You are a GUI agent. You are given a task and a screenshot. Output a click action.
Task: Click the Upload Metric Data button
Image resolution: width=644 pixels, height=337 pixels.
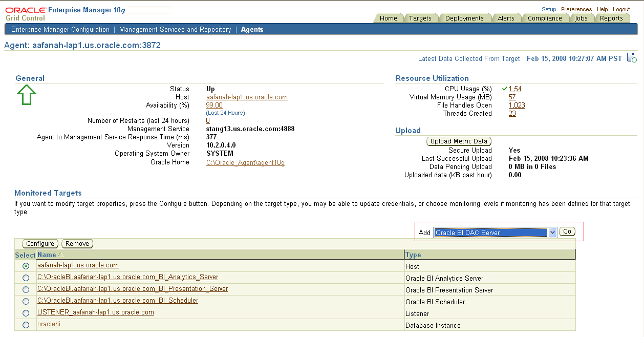point(459,141)
